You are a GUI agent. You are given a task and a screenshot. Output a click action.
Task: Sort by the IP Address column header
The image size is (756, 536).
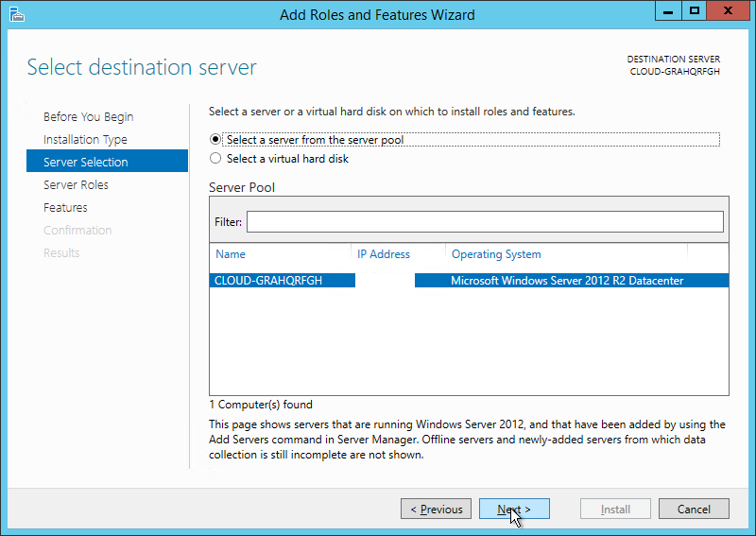(384, 254)
